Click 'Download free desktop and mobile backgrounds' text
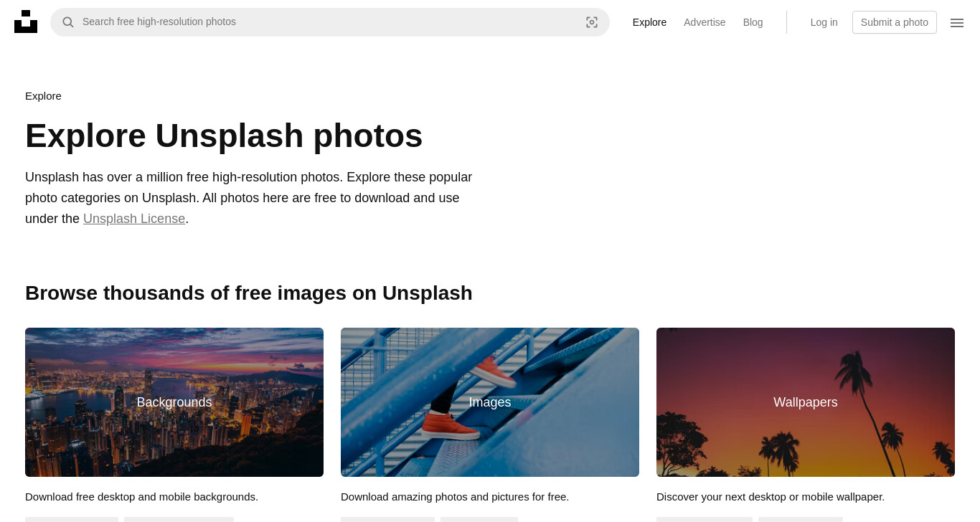 (141, 496)
